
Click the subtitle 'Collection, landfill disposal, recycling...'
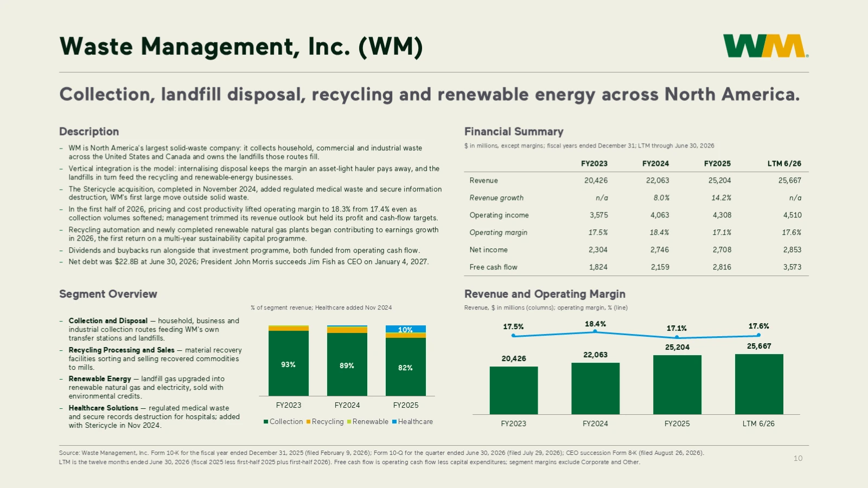tap(430, 95)
